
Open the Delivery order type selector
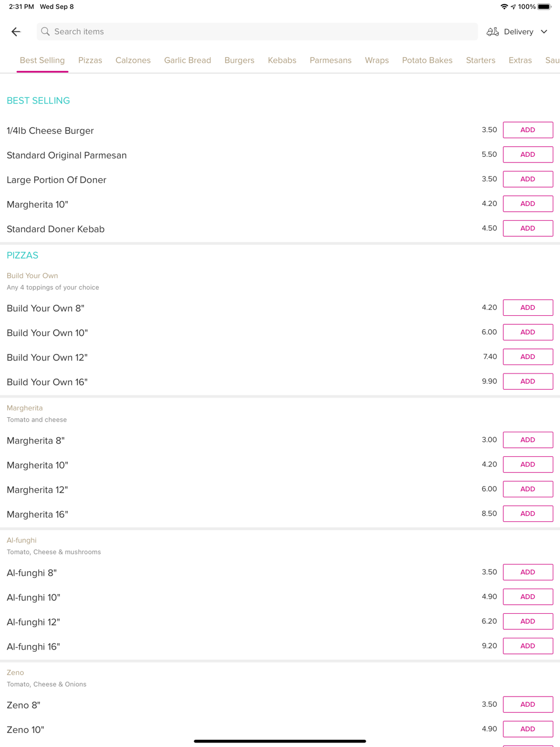[517, 32]
